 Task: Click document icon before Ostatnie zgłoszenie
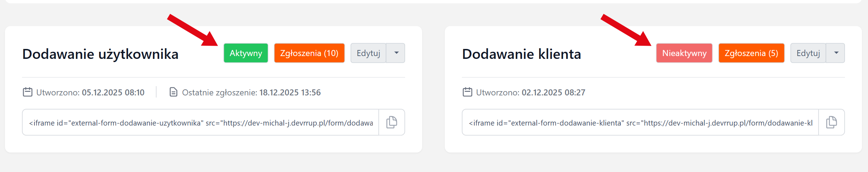[173, 92]
